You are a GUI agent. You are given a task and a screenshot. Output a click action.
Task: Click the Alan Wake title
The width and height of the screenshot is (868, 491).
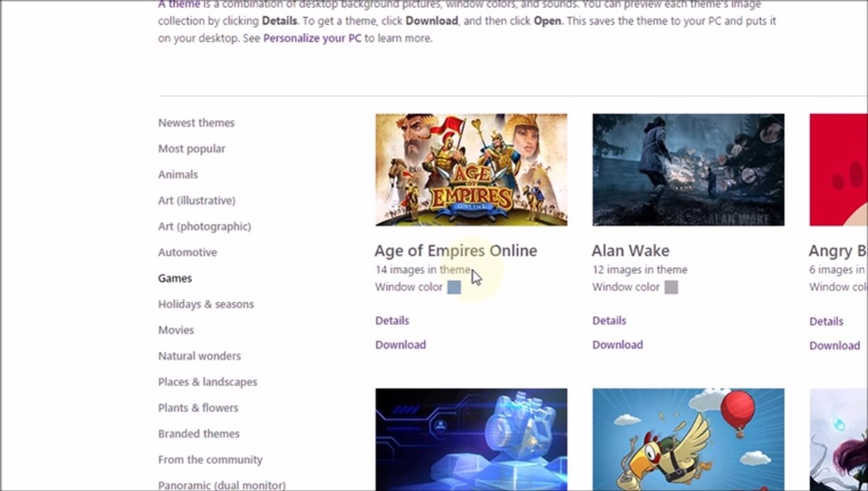point(631,251)
